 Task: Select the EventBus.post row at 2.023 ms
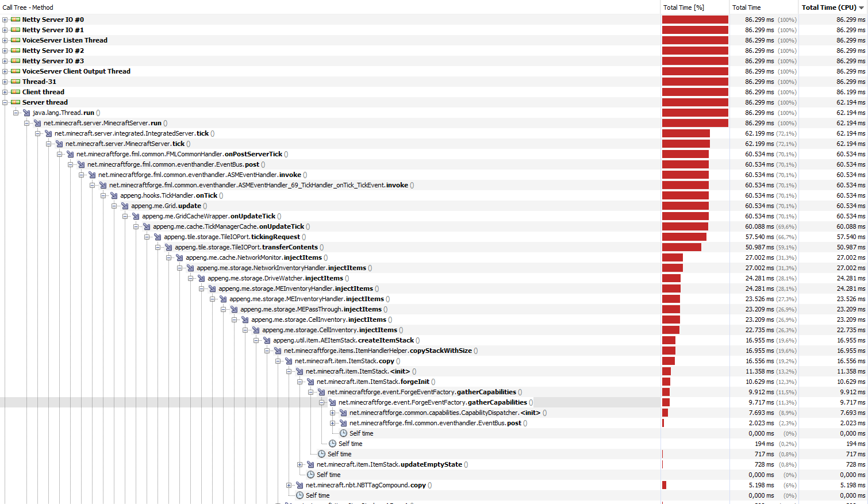(x=434, y=423)
